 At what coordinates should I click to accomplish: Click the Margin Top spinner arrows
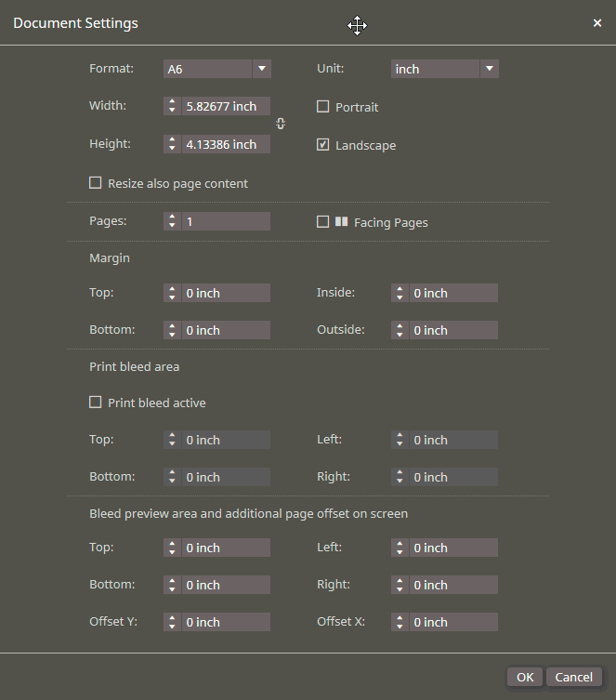tap(172, 293)
